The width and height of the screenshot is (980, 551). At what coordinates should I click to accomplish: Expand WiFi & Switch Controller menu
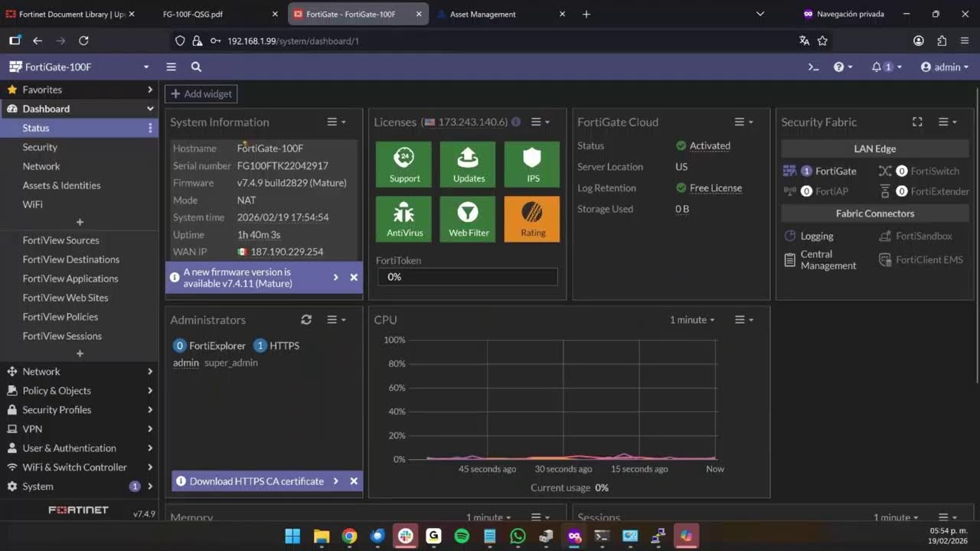click(x=80, y=468)
